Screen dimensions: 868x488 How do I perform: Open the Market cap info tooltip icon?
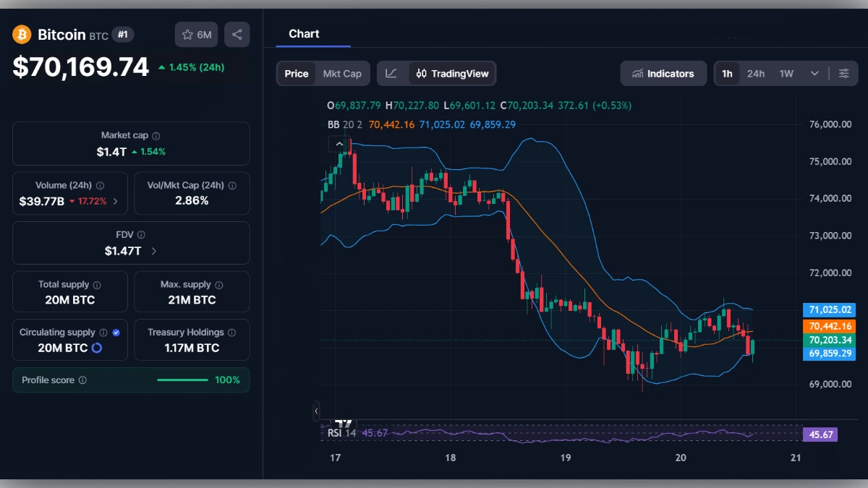[155, 134]
